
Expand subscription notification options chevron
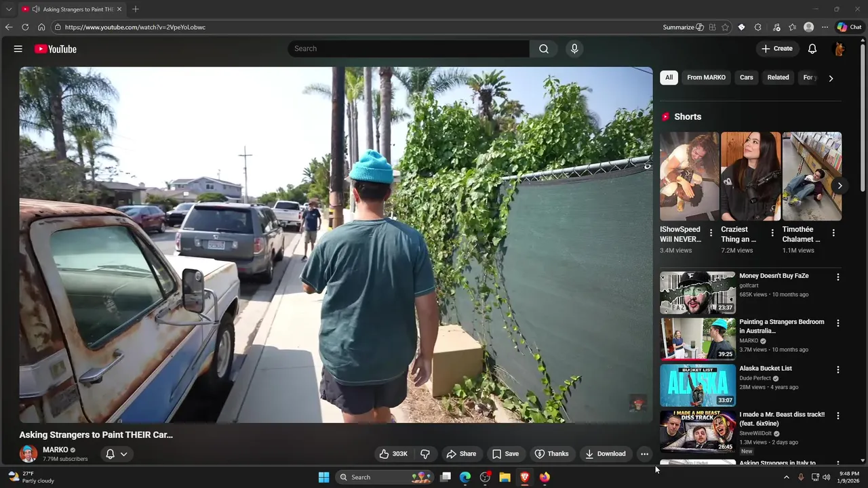(x=123, y=454)
